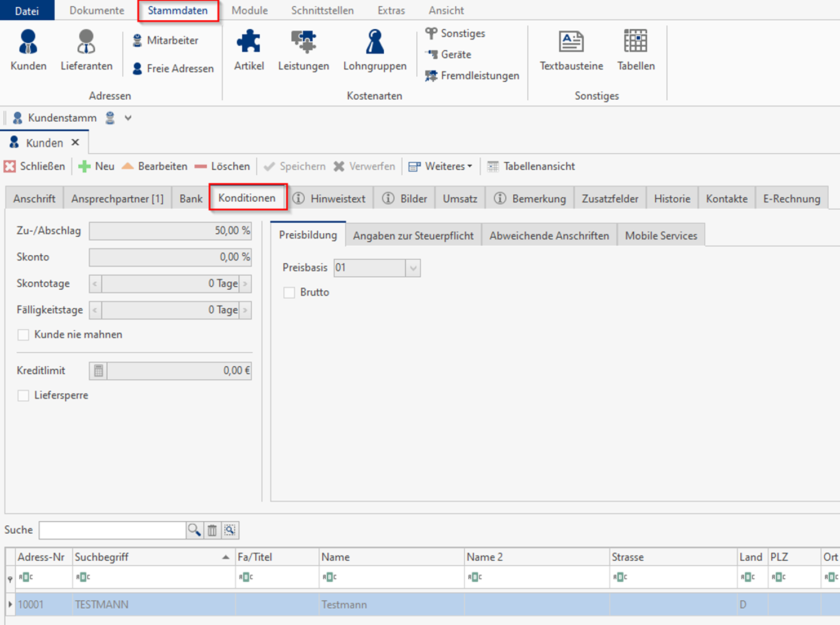840x625 pixels.
Task: Click Bearbeiten to edit the customer
Action: [155, 166]
